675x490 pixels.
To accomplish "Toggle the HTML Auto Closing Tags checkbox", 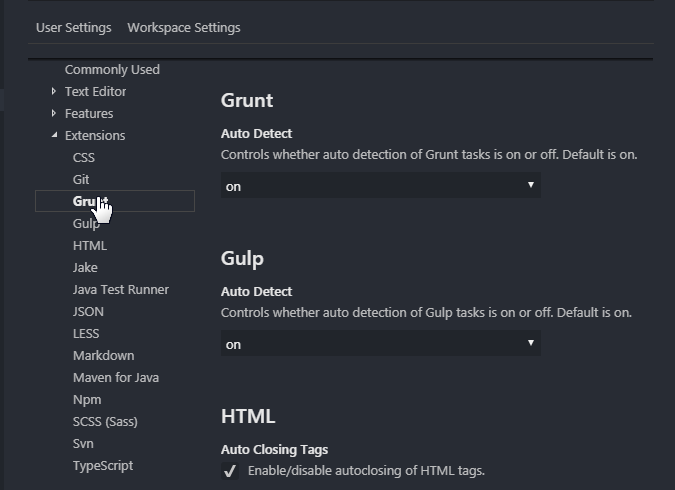I will (230, 471).
